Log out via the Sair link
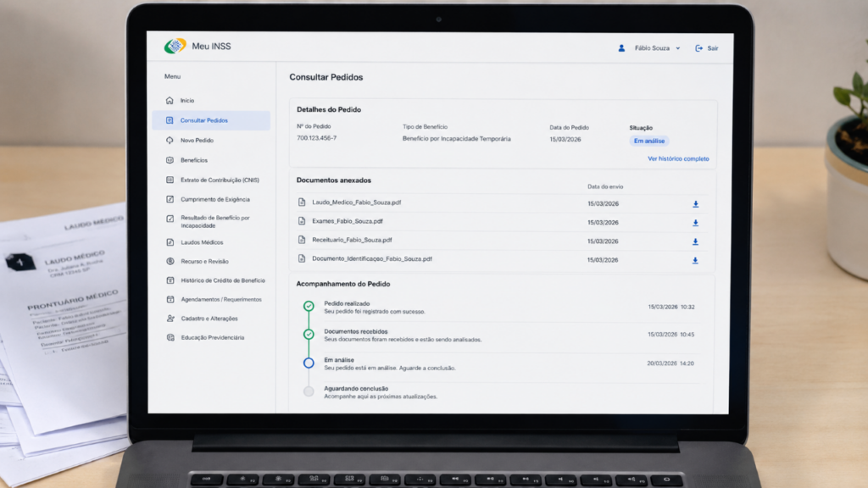 [x=712, y=48]
